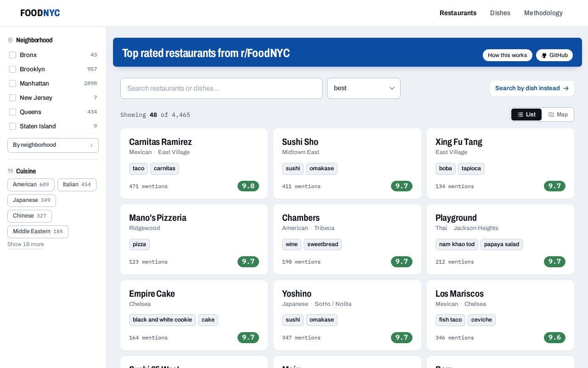The width and height of the screenshot is (588, 368).
Task: Click the FOODNYC logo
Action: click(x=40, y=13)
